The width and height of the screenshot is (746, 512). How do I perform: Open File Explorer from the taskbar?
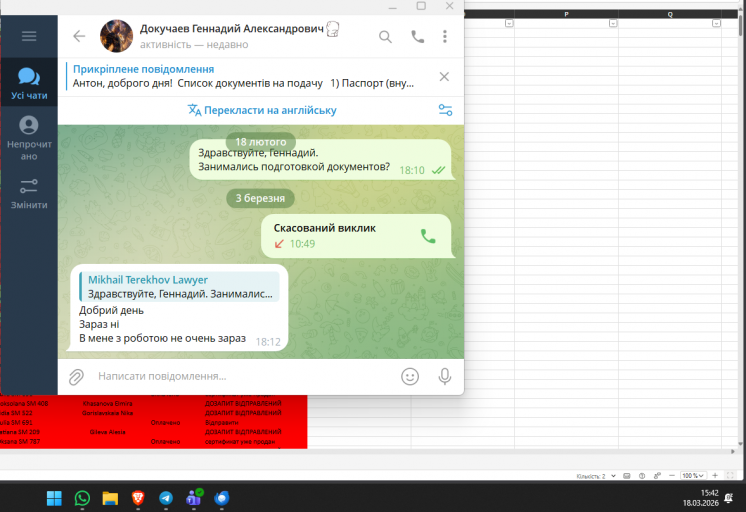(110, 498)
